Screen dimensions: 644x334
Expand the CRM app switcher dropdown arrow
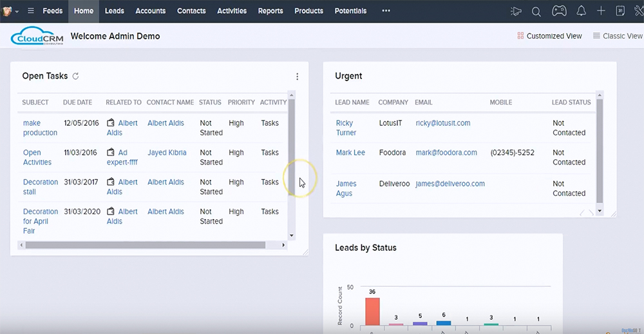[17, 12]
